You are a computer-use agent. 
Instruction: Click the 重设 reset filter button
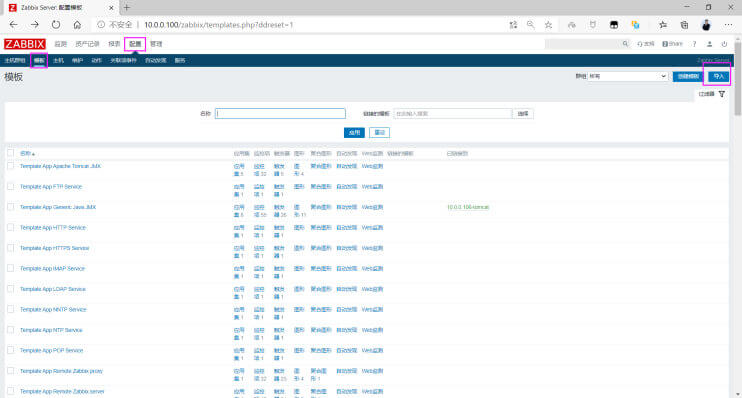coord(380,133)
